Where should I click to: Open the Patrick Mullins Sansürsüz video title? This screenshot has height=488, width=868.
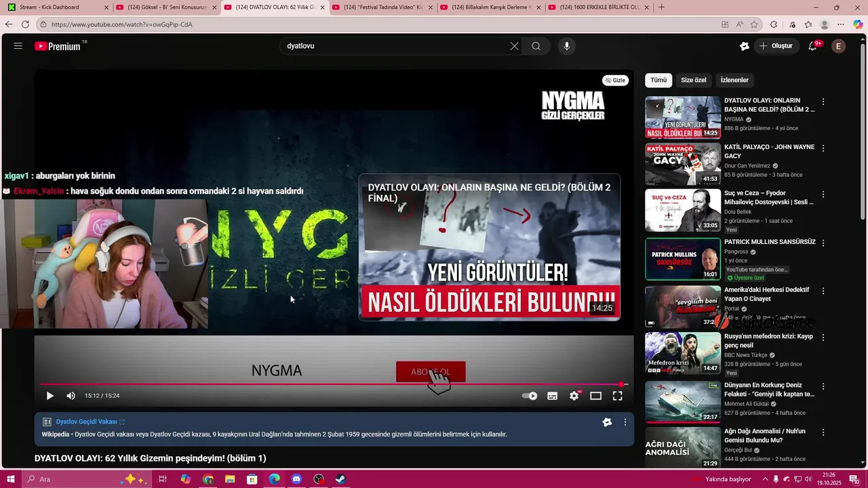pos(770,241)
